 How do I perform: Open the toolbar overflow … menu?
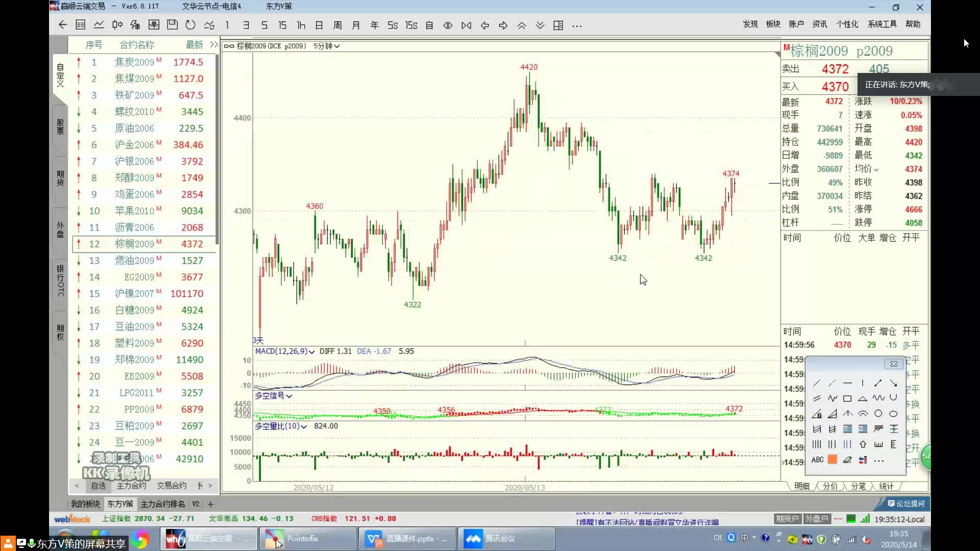pos(577,25)
